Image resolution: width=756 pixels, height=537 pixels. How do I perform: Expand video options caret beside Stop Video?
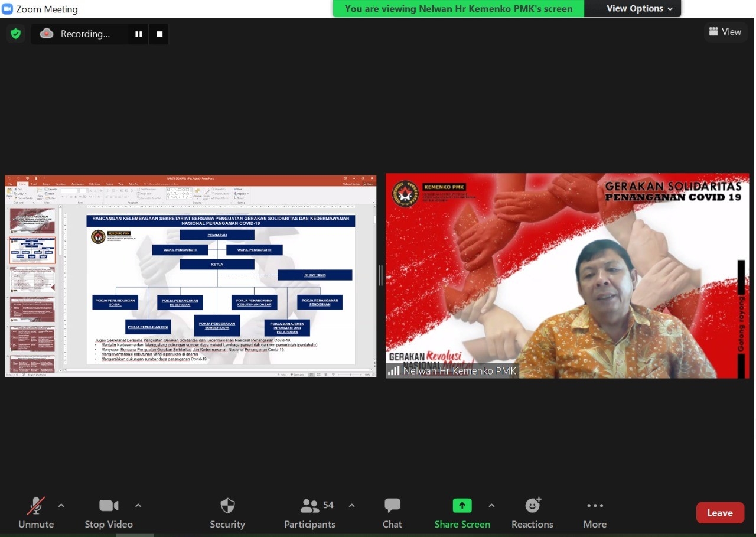[x=138, y=506]
